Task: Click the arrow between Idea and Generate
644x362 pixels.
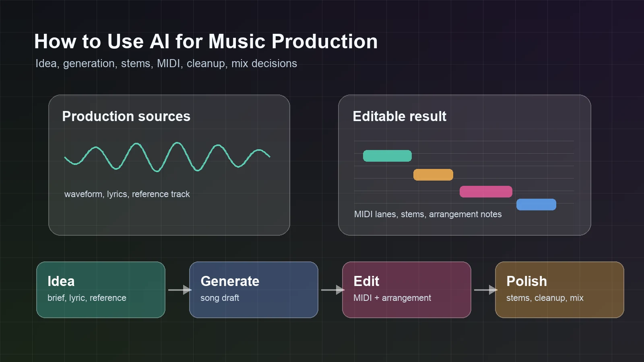Action: 180,290
